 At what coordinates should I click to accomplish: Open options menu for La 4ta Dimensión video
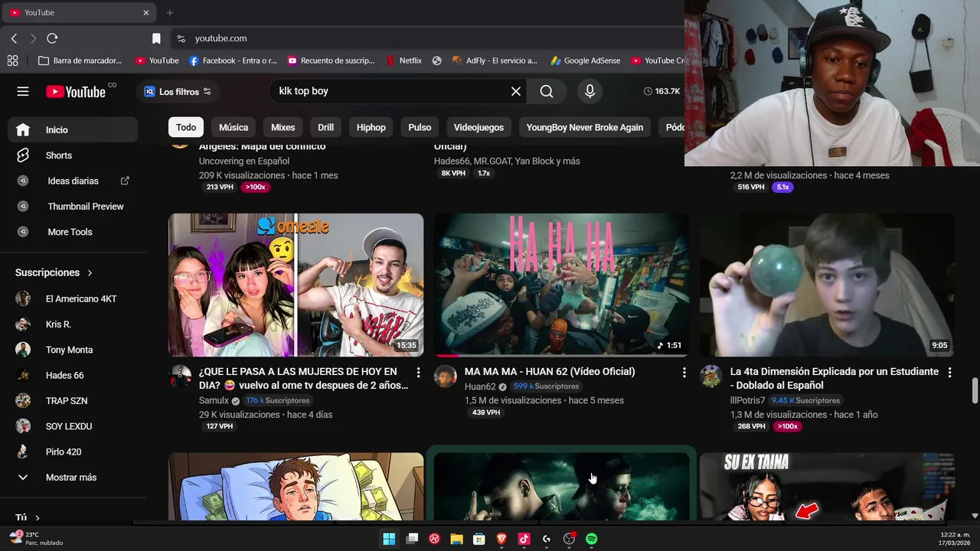click(949, 372)
